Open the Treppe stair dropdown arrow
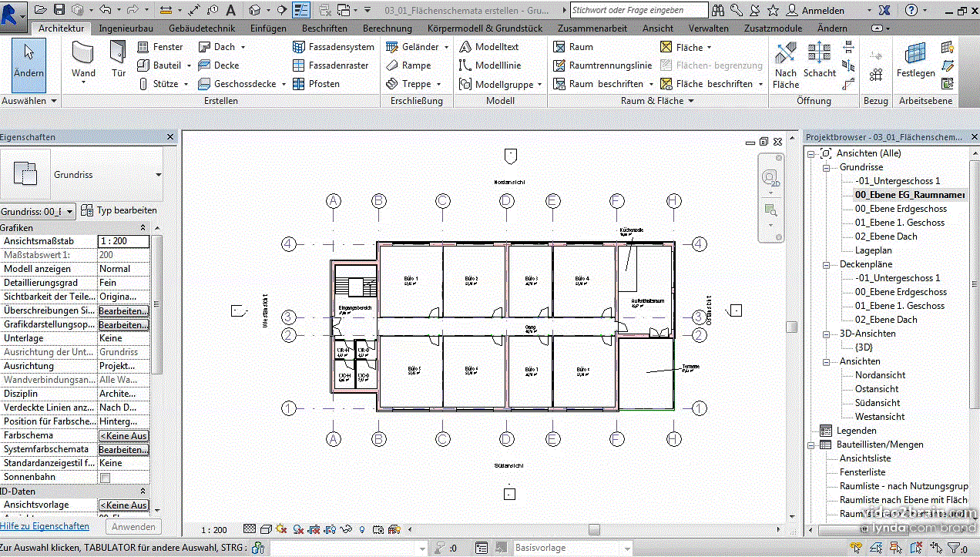 439,84
